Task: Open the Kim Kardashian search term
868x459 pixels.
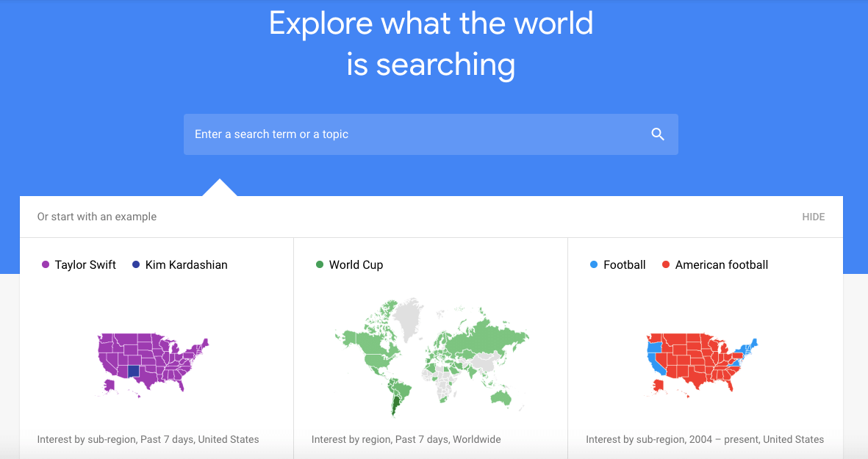Action: click(x=187, y=265)
